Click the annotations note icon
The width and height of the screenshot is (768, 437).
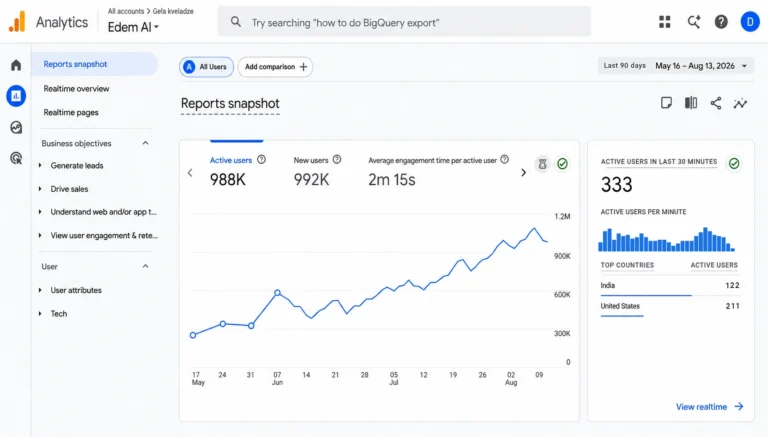pyautogui.click(x=666, y=103)
